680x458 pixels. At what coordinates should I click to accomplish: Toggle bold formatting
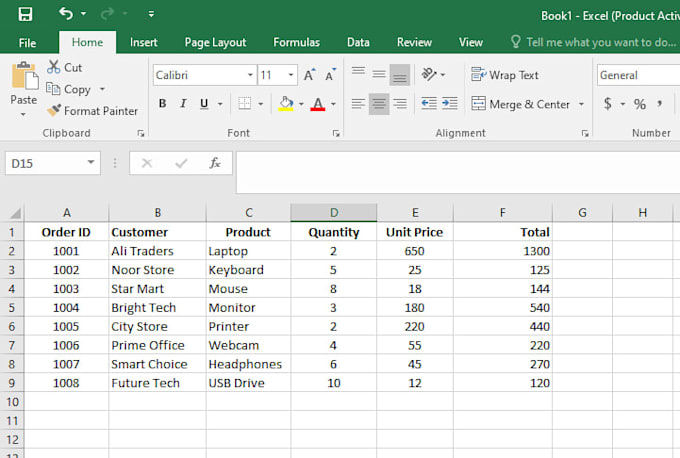[163, 104]
